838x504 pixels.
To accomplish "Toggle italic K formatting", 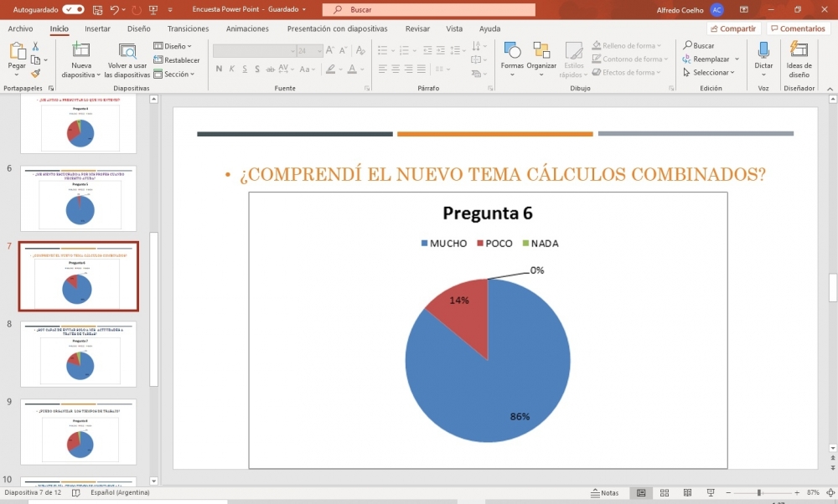I will (231, 69).
